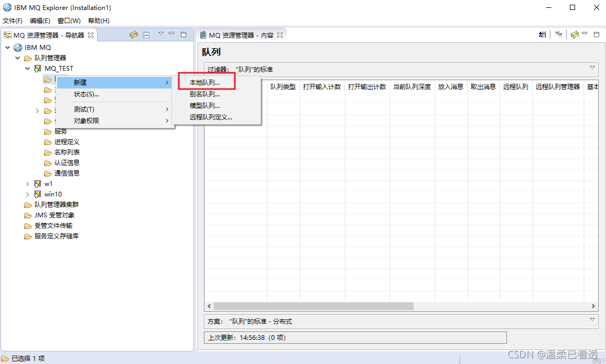606x364 pixels.
Task: Click the MQ_TEST queue manager icon
Action: (x=38, y=68)
